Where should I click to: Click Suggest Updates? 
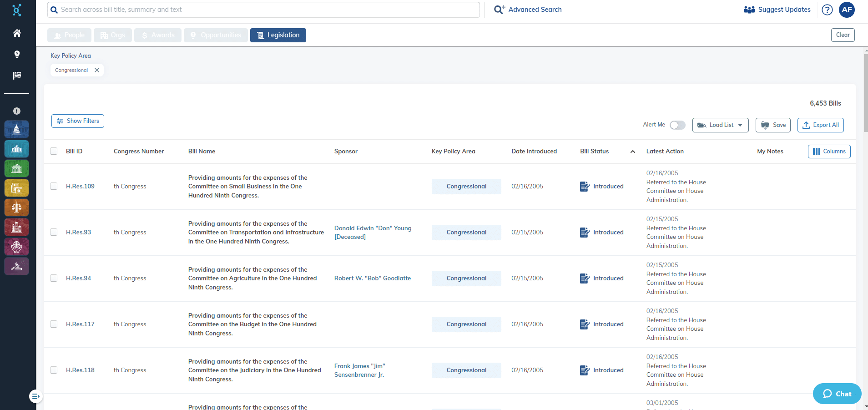point(777,10)
